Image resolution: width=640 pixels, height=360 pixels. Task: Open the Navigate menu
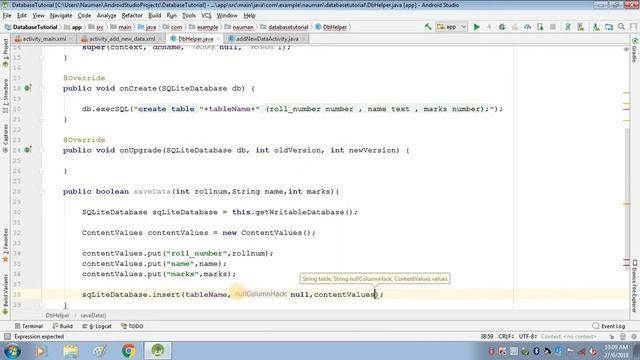tap(61, 16)
